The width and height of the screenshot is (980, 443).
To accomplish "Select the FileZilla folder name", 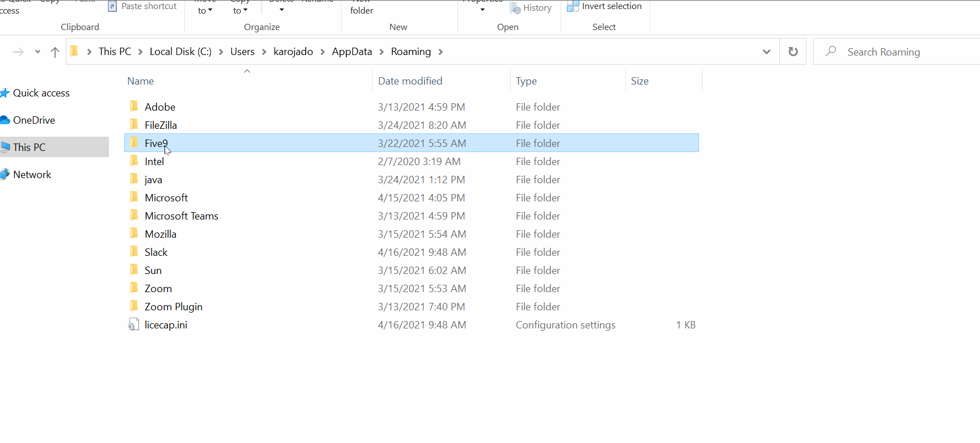I will 161,125.
